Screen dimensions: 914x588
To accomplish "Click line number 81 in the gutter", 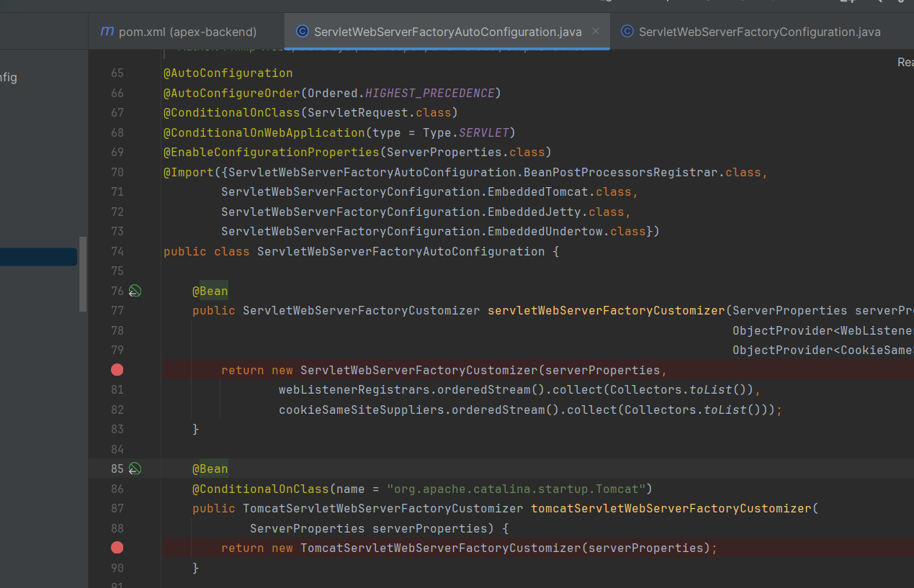I will (117, 390).
